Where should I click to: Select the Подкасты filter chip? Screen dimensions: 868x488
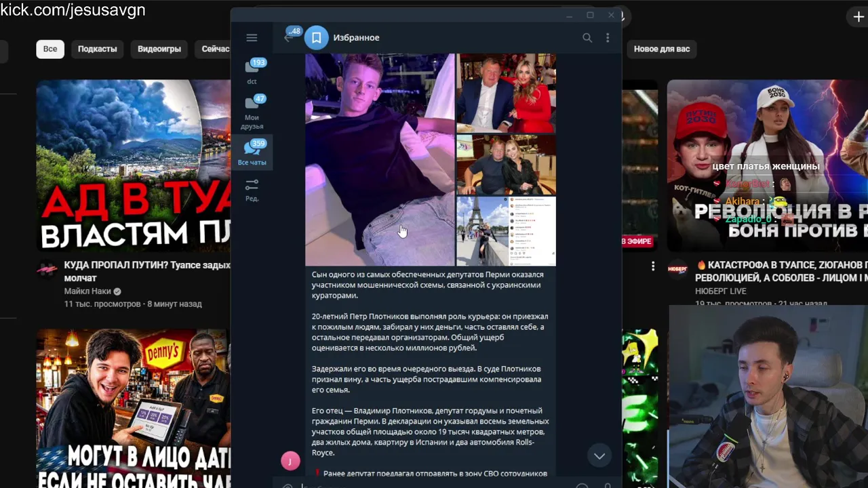(97, 49)
